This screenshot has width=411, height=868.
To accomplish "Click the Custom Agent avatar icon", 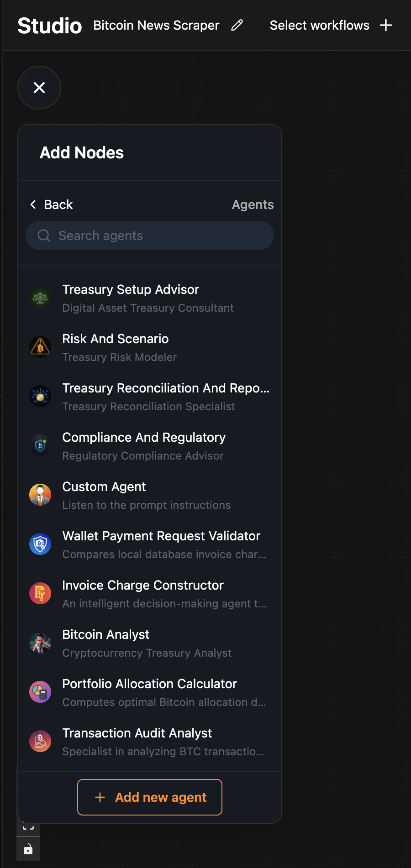I will pos(40,495).
